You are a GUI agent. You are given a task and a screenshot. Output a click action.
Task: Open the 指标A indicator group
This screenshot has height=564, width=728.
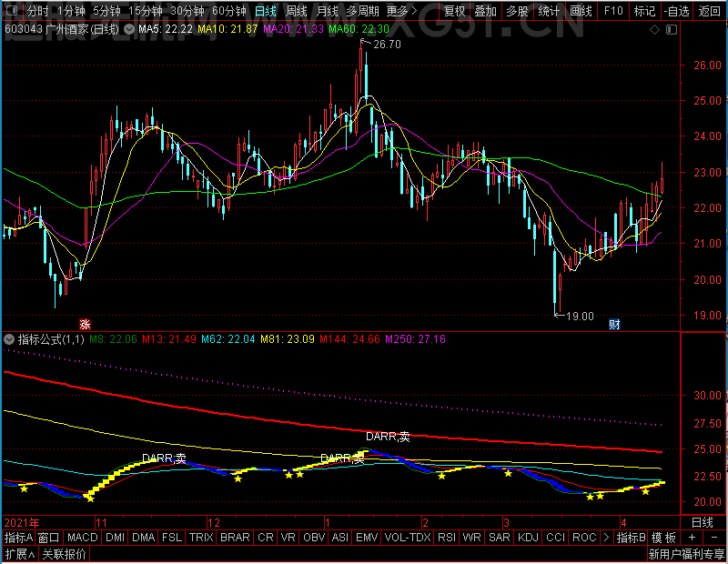pos(18,538)
